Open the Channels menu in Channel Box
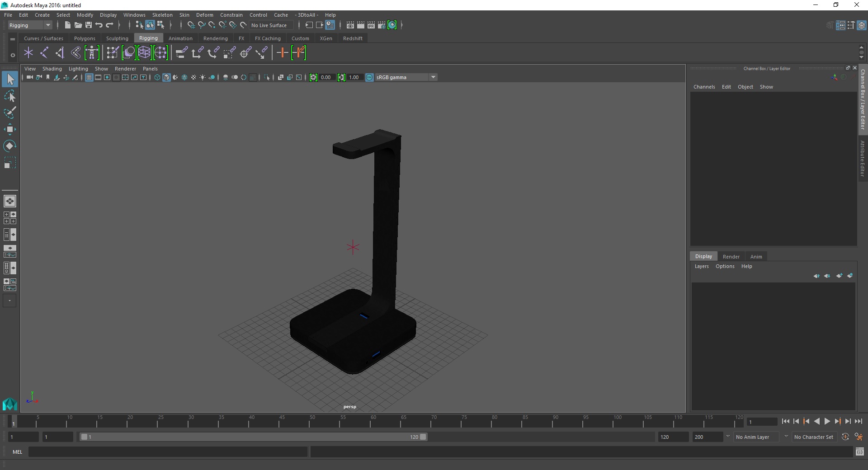Screen dimensions: 868x470 [x=704, y=87]
